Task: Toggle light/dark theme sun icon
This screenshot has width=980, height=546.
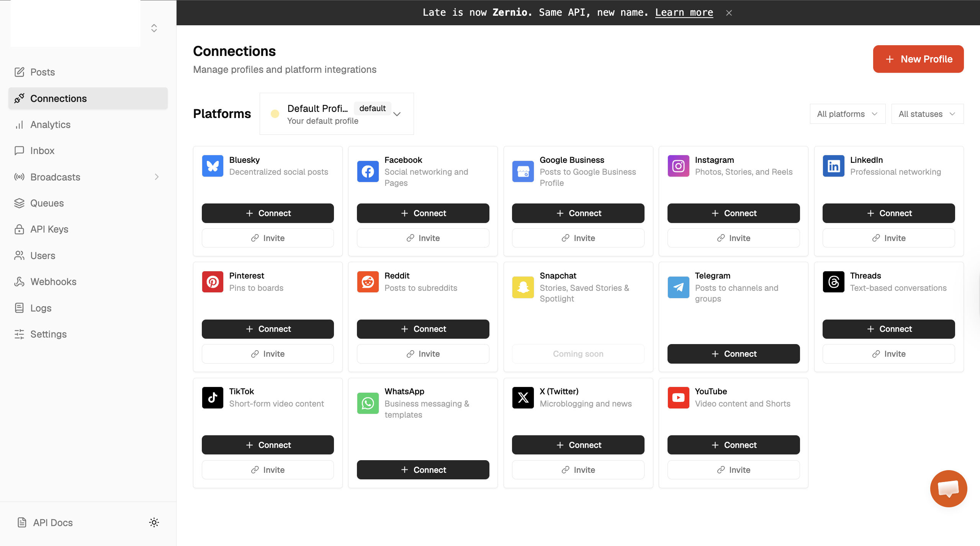Action: (154, 523)
